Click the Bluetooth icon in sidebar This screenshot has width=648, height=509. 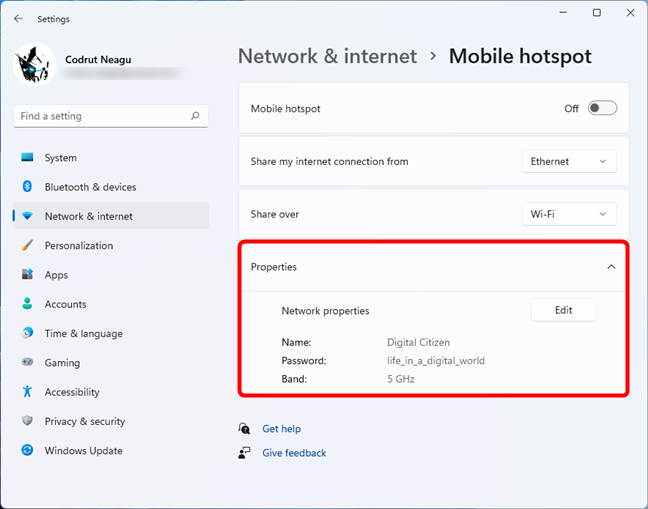click(27, 187)
